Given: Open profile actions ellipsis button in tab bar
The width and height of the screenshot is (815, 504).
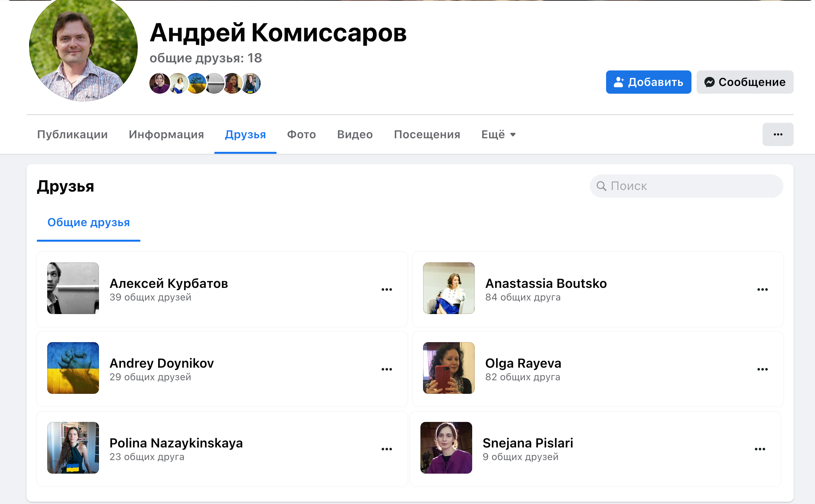Looking at the screenshot, I should pos(777,134).
